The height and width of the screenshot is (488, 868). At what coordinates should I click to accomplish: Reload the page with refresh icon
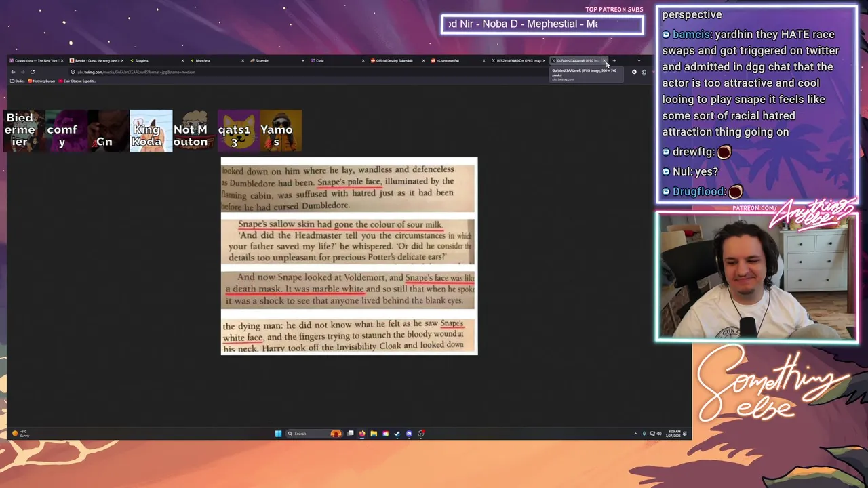pos(32,71)
